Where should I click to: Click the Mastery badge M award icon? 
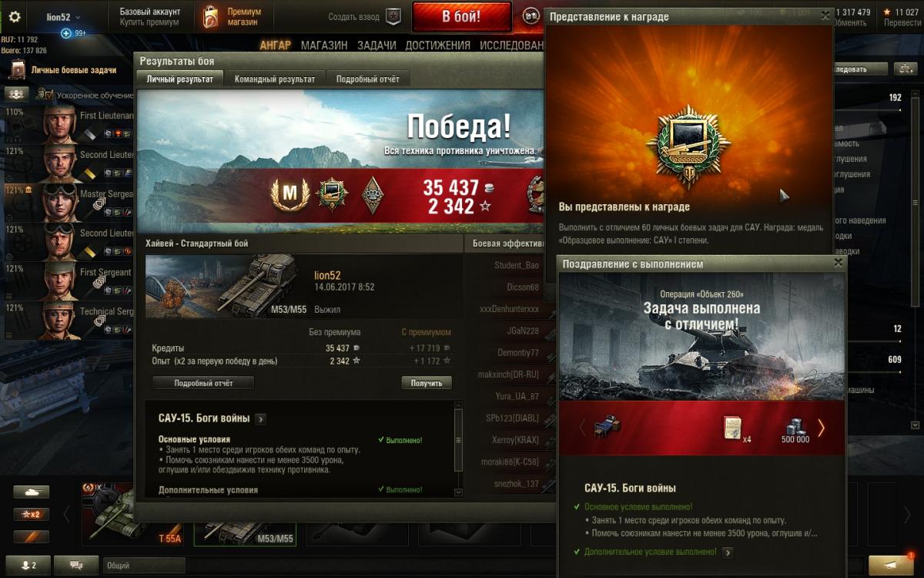click(x=290, y=194)
